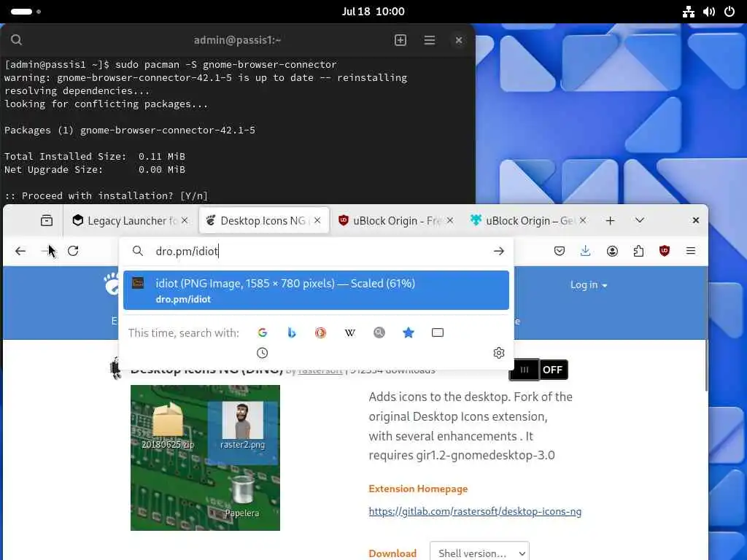
Task: Search this time with Wikipedia
Action: point(349,332)
